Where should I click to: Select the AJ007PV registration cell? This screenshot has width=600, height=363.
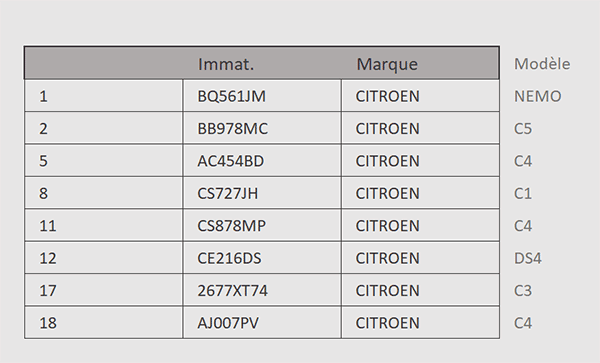pyautogui.click(x=262, y=323)
